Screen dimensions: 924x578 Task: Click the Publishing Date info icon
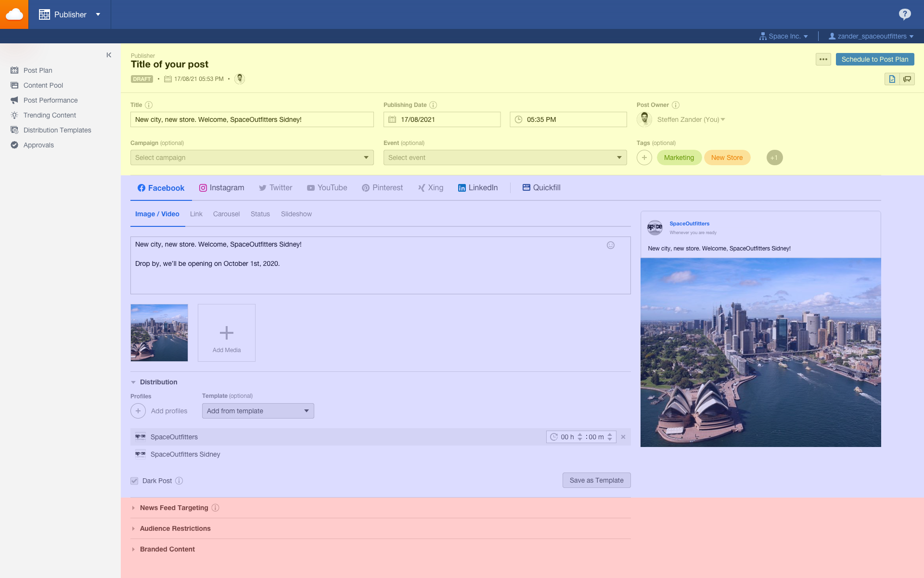pyautogui.click(x=433, y=105)
